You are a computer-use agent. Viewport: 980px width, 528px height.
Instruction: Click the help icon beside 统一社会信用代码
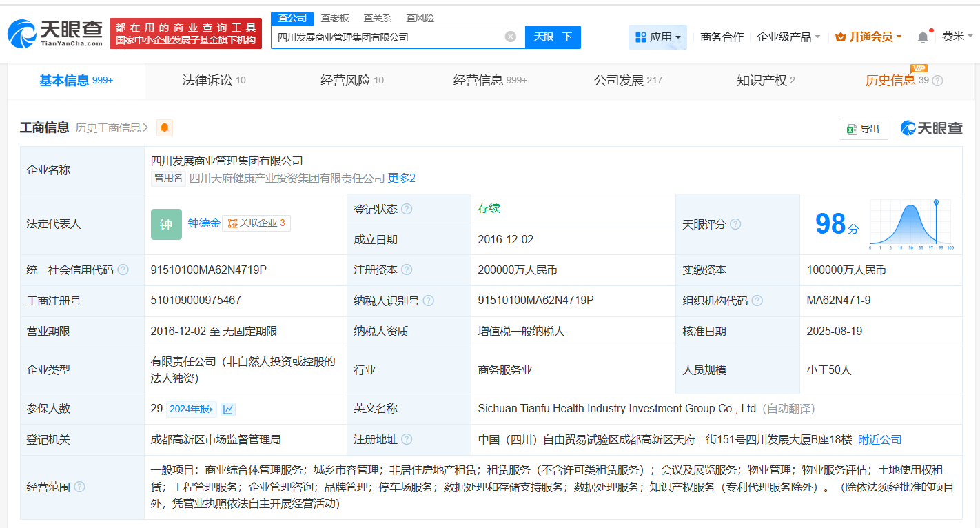[x=123, y=270]
